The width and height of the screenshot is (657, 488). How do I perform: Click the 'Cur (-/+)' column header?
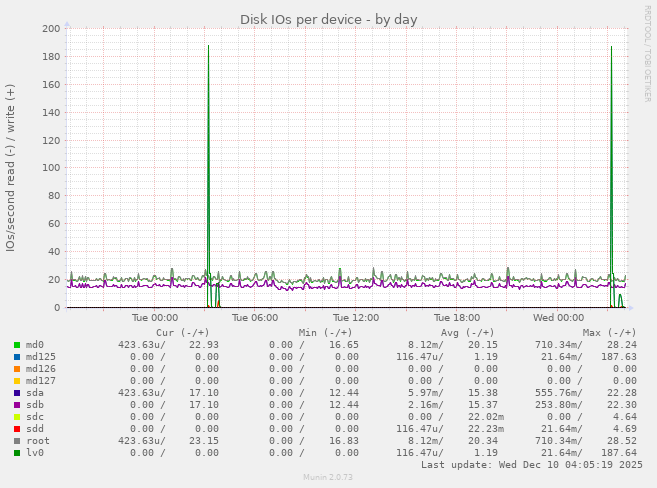click(x=183, y=333)
